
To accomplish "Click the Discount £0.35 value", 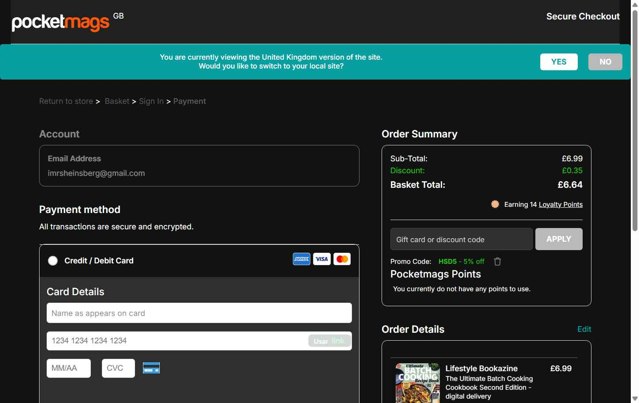I will 572,171.
